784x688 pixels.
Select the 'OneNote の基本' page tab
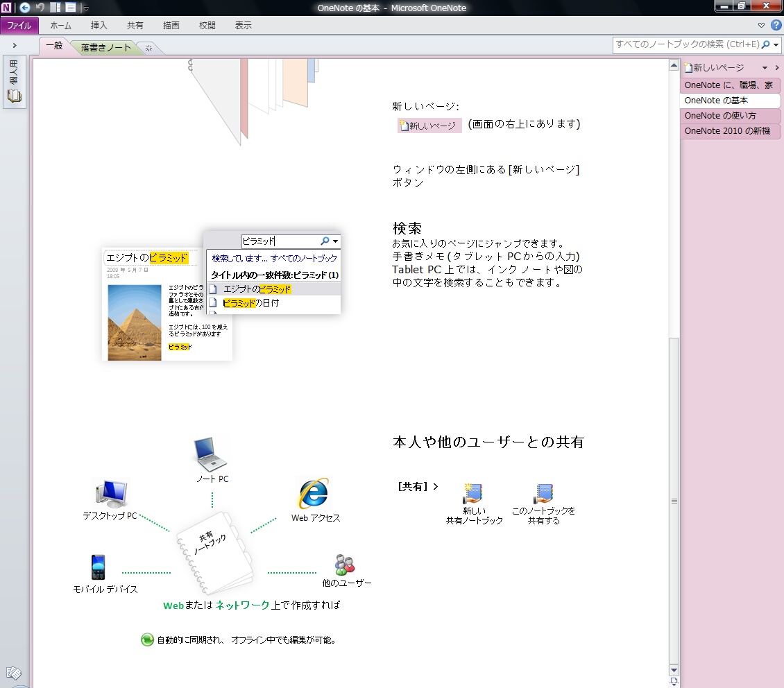click(730, 101)
